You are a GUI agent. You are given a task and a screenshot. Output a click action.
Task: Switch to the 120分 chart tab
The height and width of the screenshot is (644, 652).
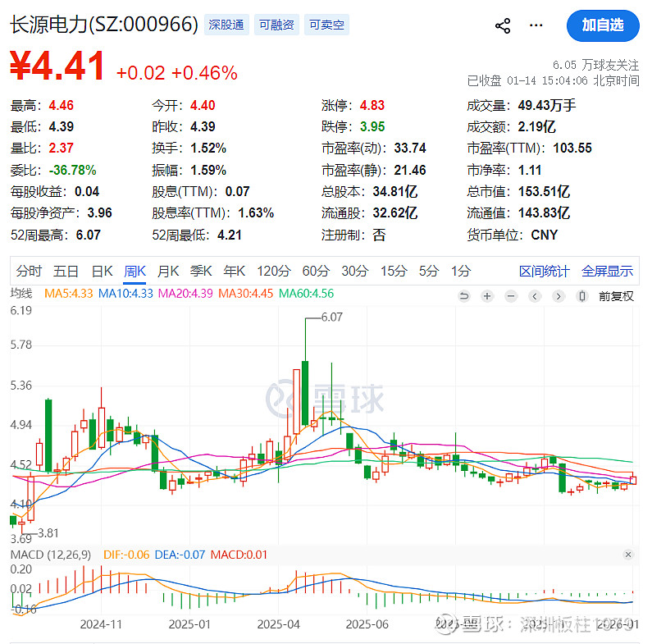[x=274, y=272]
